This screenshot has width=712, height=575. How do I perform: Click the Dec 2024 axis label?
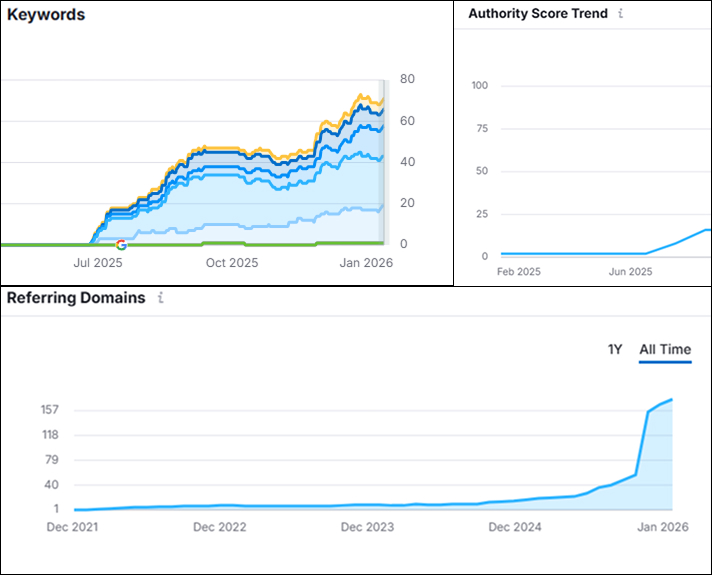(x=514, y=527)
